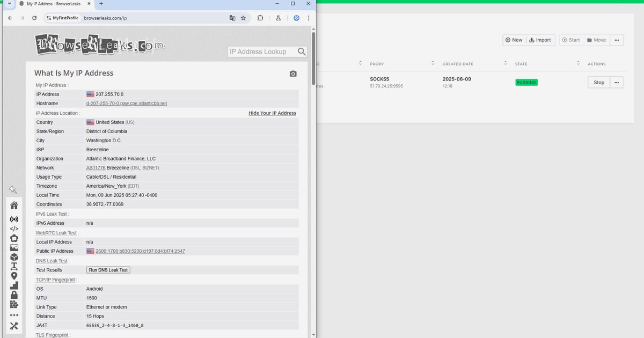Image resolution: width=644 pixels, height=338 pixels.
Task: Click the browser Back arrow
Action: [10, 18]
